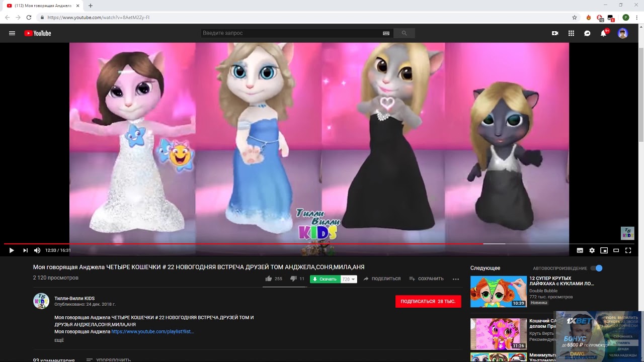The height and width of the screenshot is (362, 644).
Task: Skip to the next video
Action: 25,250
